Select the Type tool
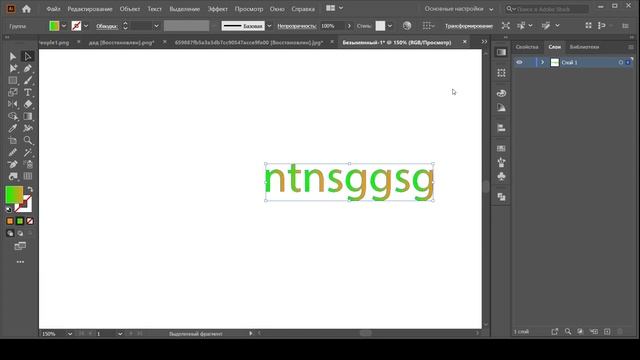This screenshot has width=640, height=360. (27, 92)
